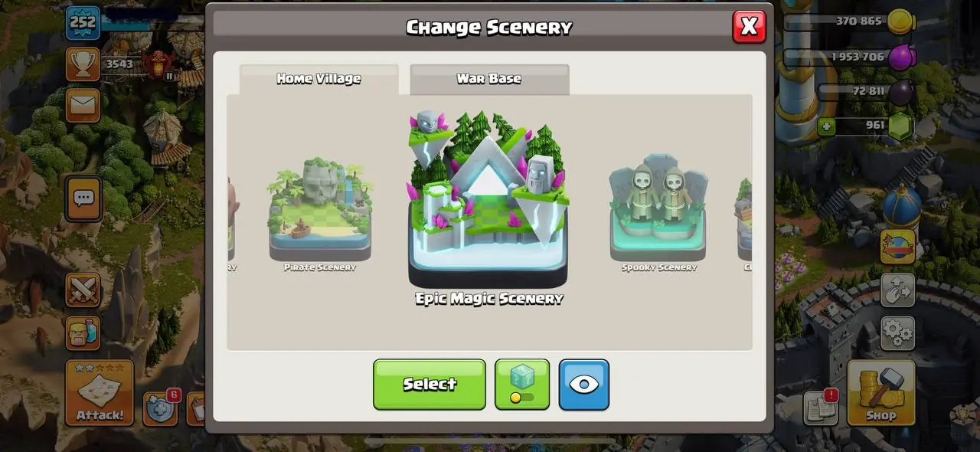Image resolution: width=980 pixels, height=452 pixels.
Task: Toggle the random scenery dice switch
Action: point(522,384)
